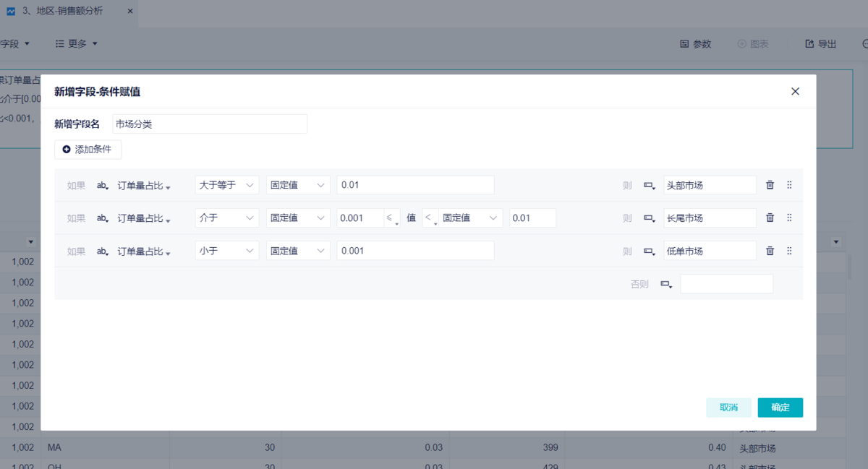Open result type icon for 长尾市场
868x469 pixels.
650,218
